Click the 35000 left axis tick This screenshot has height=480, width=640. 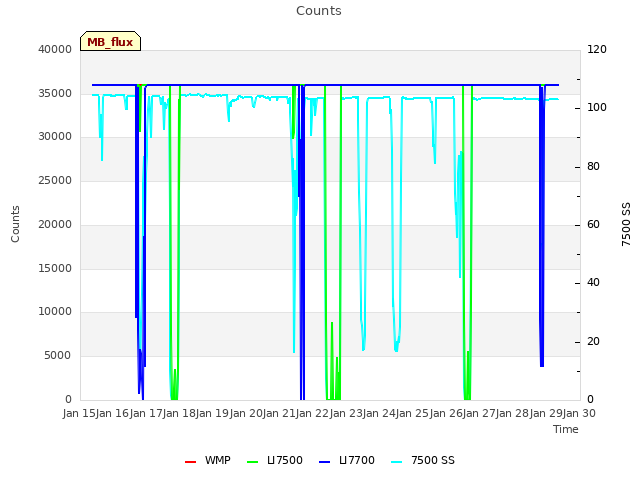[x=55, y=93]
